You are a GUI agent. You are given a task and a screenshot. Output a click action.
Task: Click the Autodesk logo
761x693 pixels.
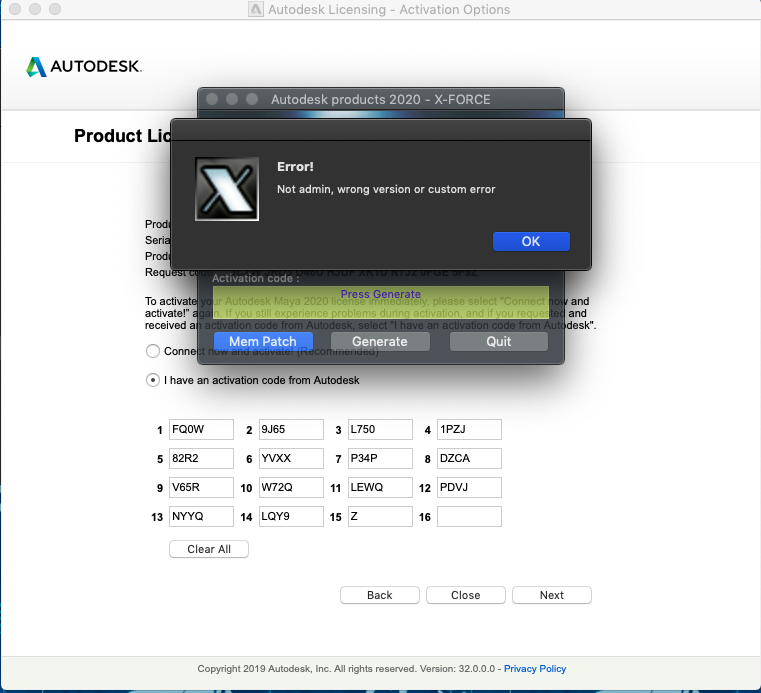pyautogui.click(x=83, y=66)
